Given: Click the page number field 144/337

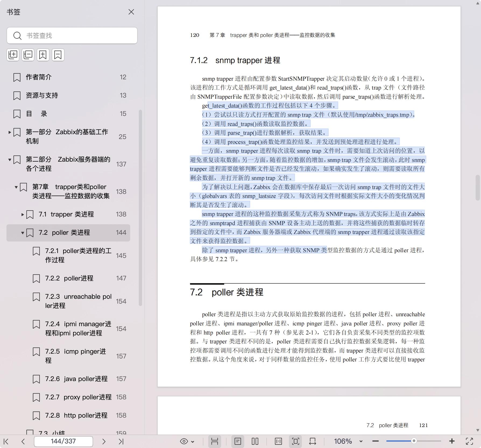Looking at the screenshot, I should pos(63,441).
